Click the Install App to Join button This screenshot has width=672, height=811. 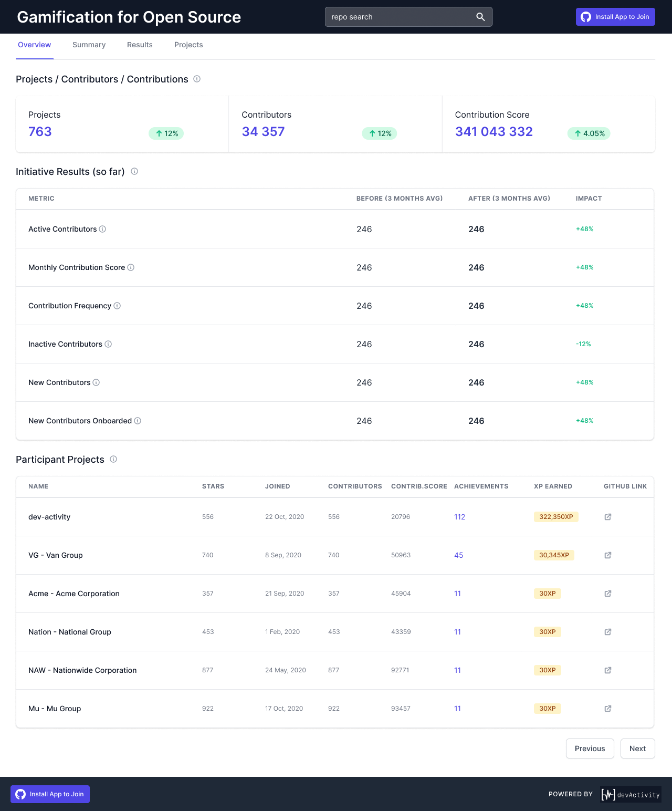coord(615,16)
